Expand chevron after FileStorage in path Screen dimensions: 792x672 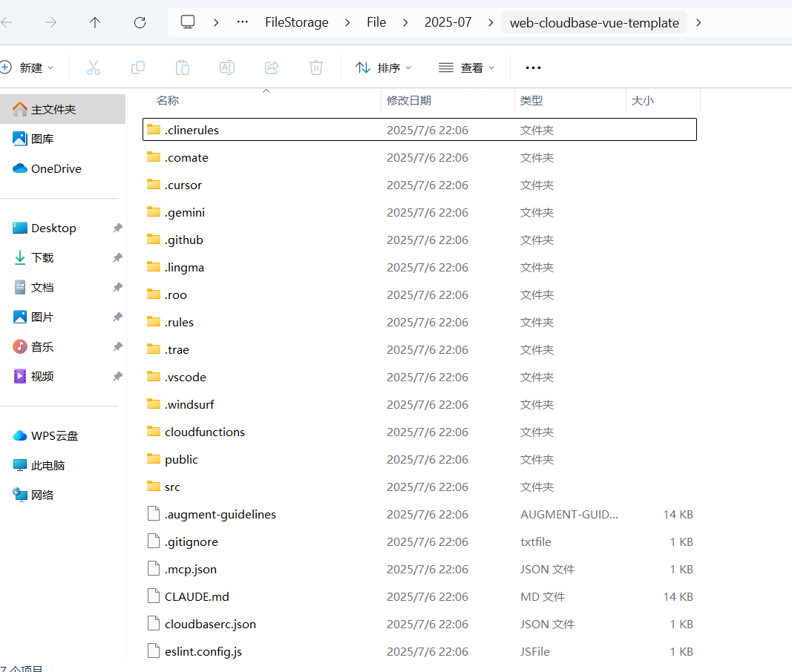(347, 23)
